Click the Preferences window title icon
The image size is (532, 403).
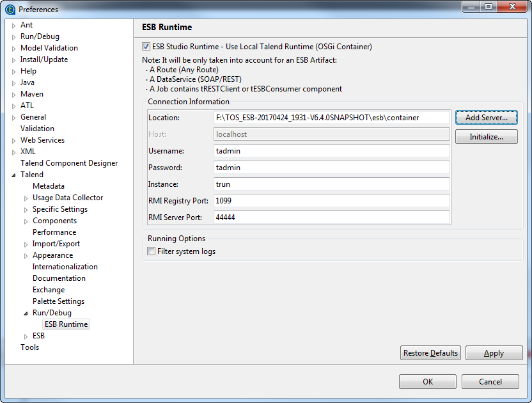coord(10,9)
